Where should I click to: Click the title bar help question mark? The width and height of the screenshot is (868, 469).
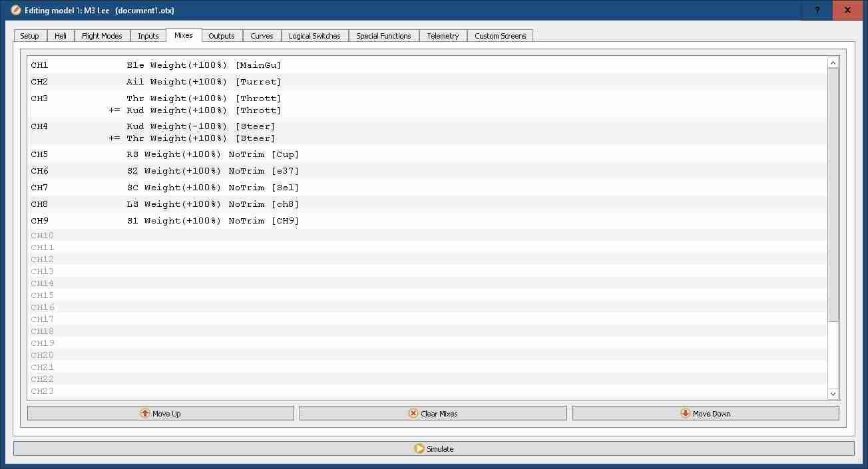(x=817, y=11)
